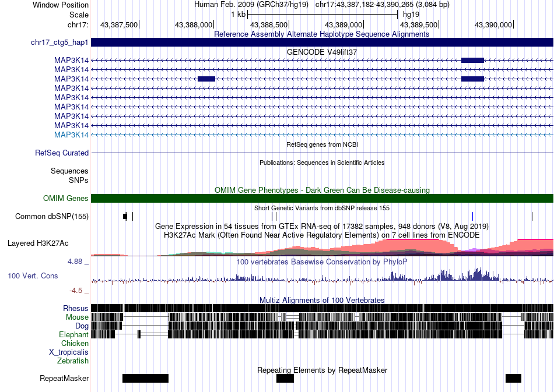554x392 pixels.
Task: Click the SNPs track label
Action: (79, 181)
